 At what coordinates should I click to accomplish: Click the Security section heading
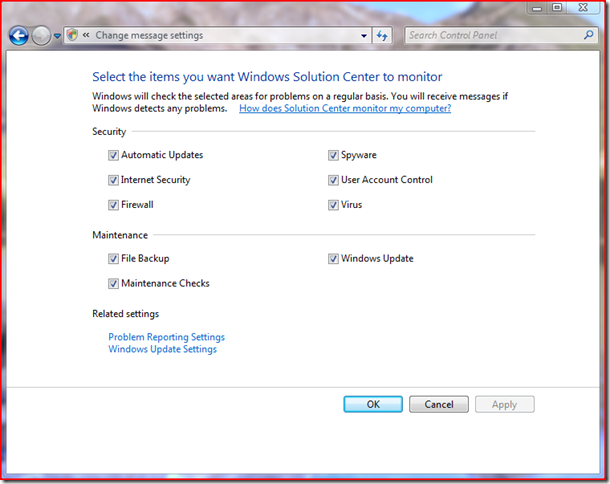[x=109, y=132]
